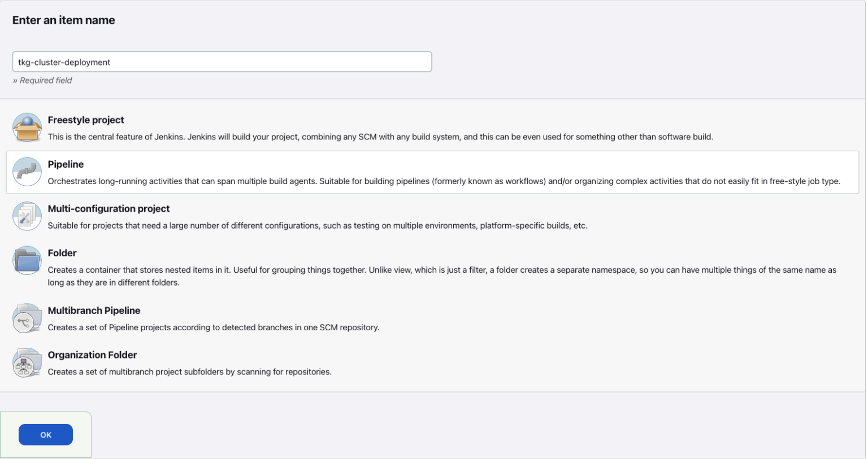The height and width of the screenshot is (459, 868).
Task: Click the blue Folder icon
Action: pyautogui.click(x=27, y=260)
